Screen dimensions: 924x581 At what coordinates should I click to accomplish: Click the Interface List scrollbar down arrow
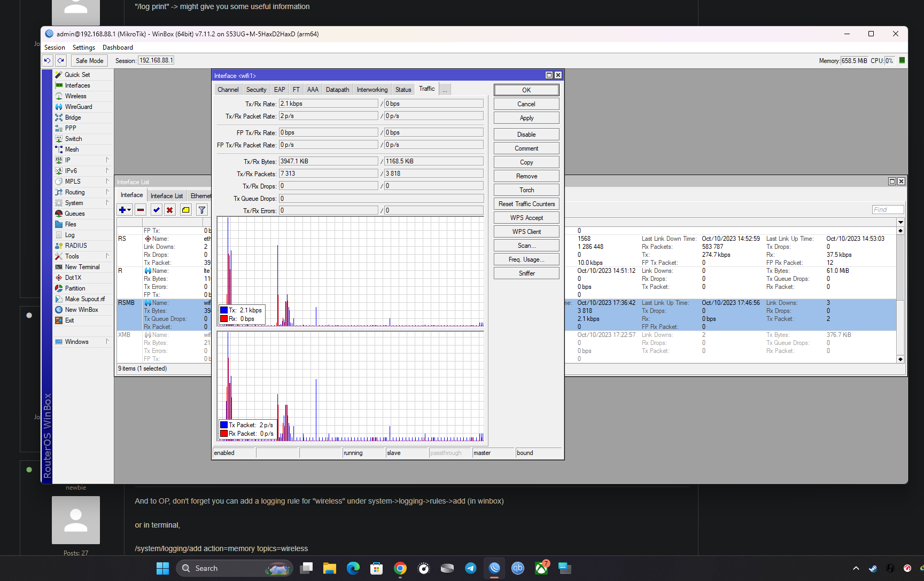point(900,359)
